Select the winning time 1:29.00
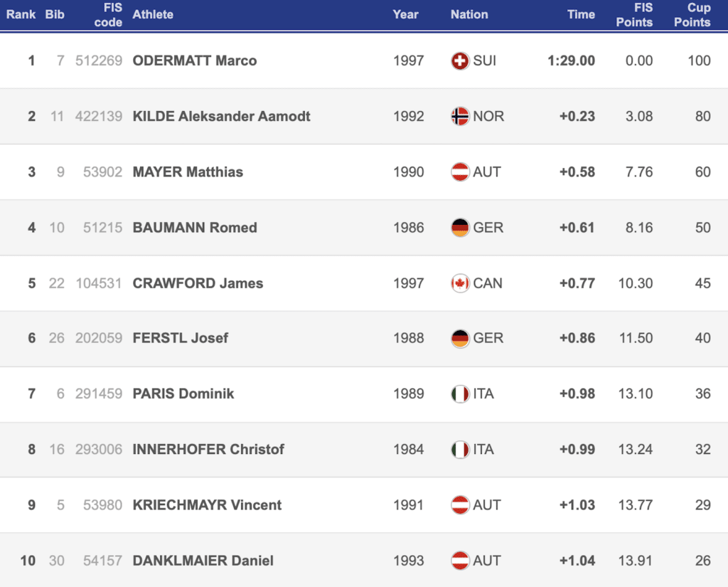The width and height of the screenshot is (728, 587). pyautogui.click(x=571, y=60)
